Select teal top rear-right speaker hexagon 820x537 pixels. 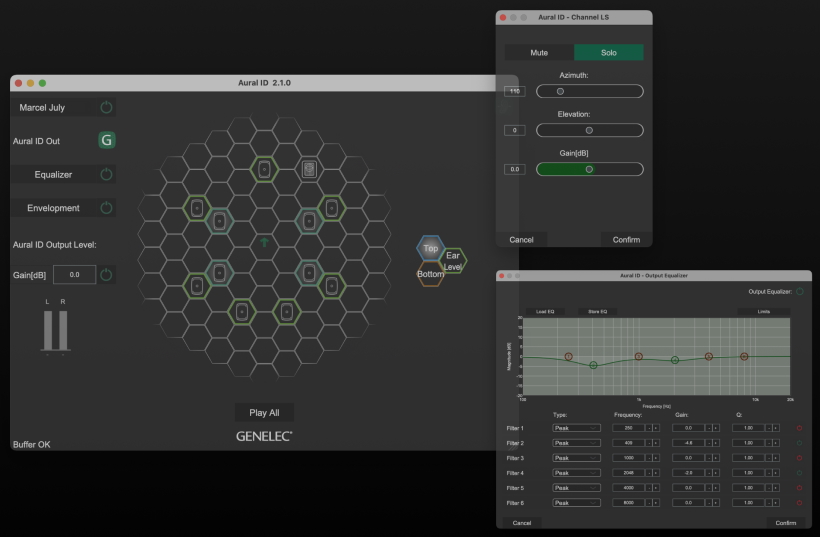coord(309,272)
